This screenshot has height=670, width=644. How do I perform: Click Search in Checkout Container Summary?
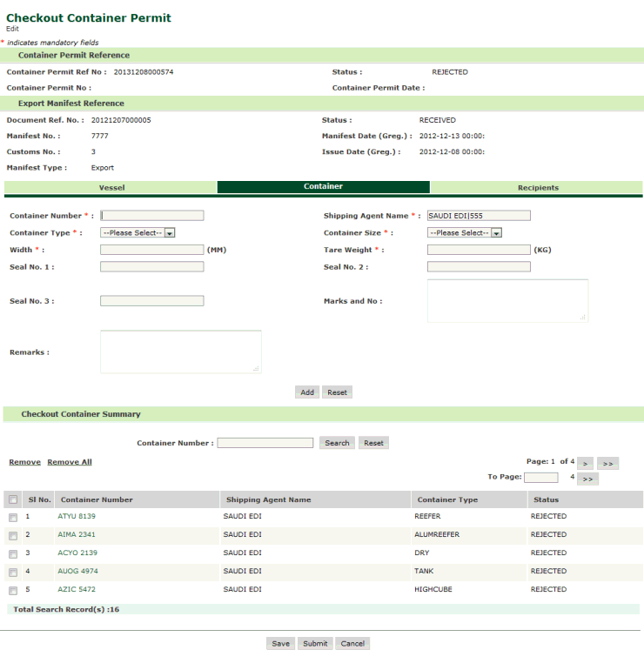[337, 443]
